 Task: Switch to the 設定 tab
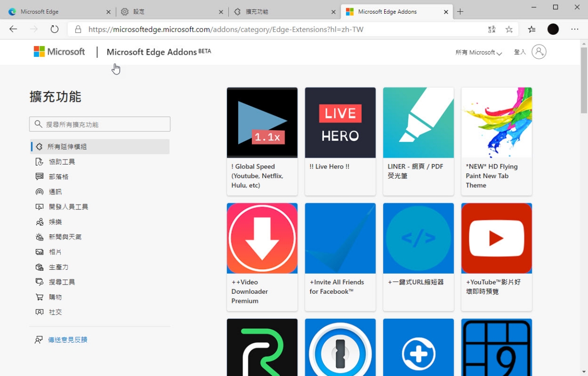(167, 12)
